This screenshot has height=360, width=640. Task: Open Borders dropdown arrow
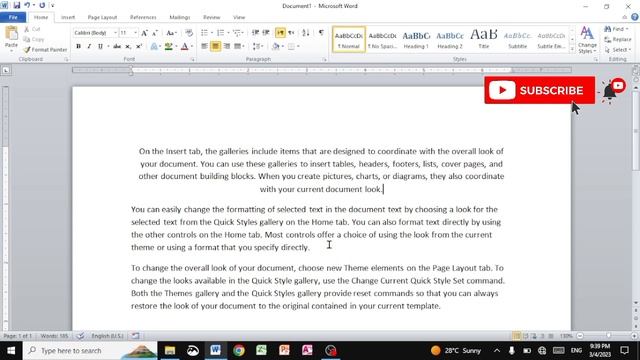click(x=298, y=46)
